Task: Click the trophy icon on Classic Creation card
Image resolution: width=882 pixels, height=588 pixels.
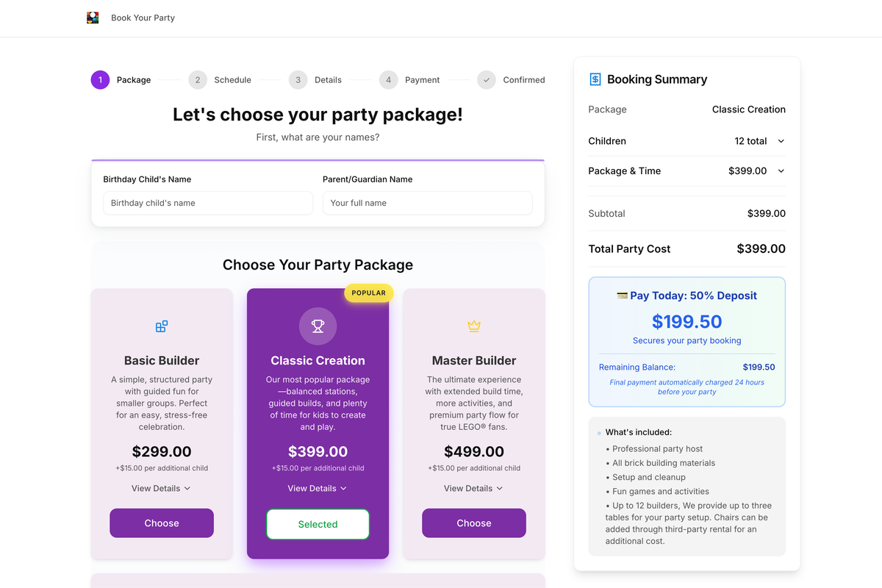Action: [318, 326]
